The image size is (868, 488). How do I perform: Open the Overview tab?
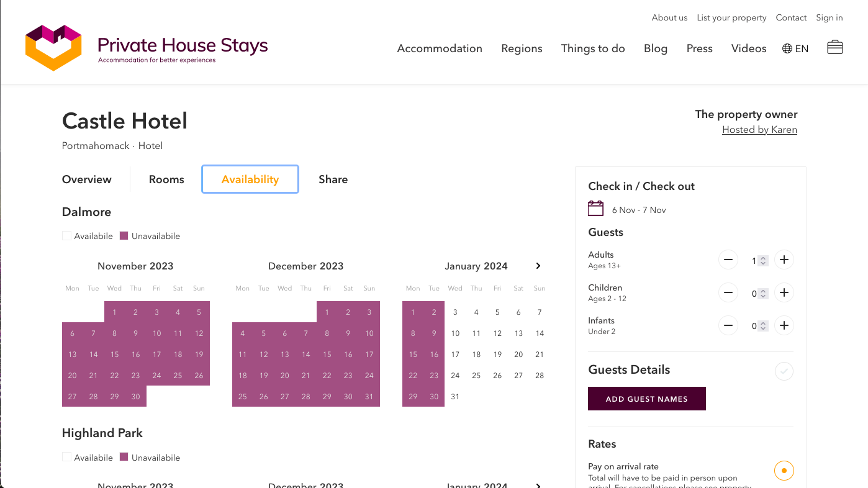click(87, 179)
